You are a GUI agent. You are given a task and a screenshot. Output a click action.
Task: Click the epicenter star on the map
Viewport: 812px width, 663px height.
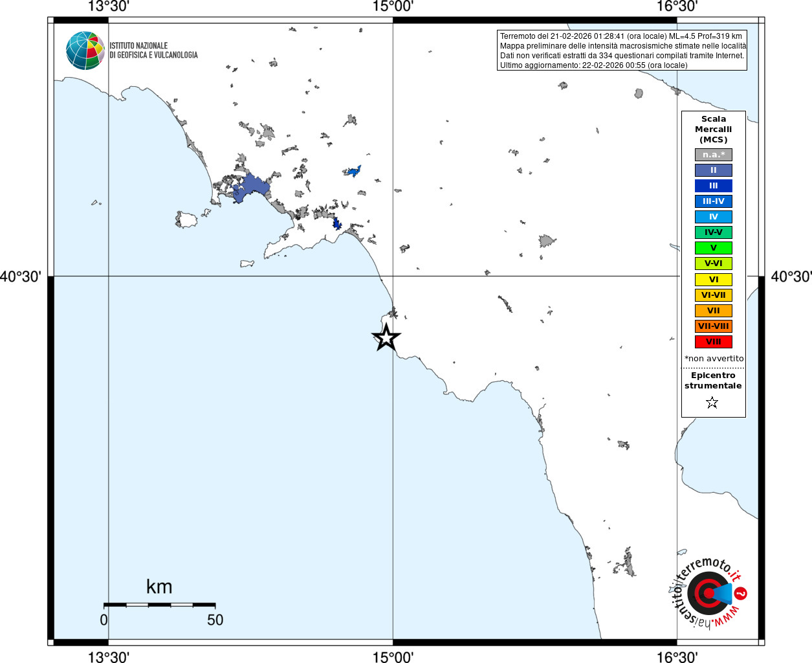[x=386, y=337]
